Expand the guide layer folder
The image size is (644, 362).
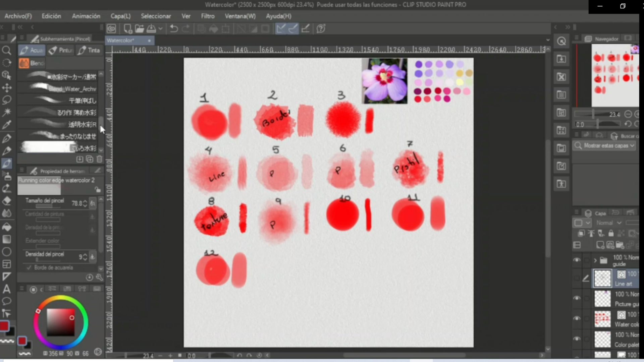click(595, 260)
